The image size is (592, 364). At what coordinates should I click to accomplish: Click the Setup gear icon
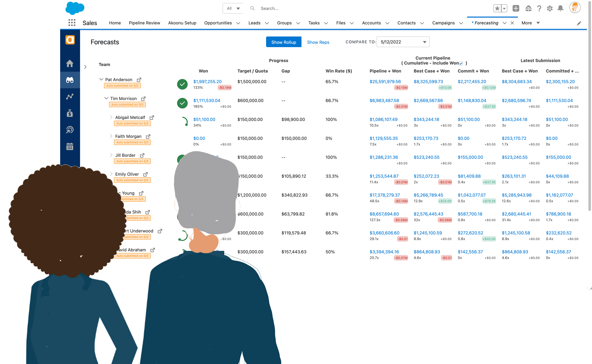coord(550,9)
